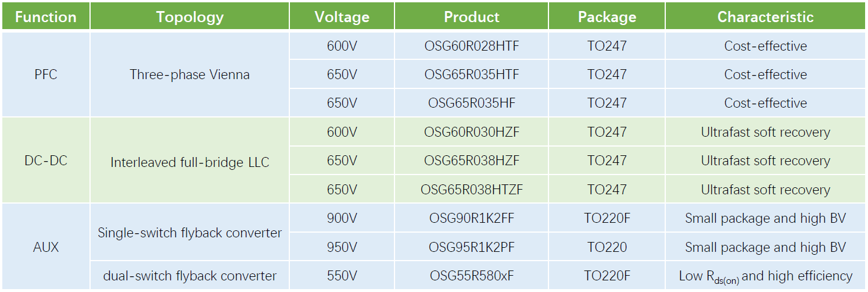Click the Function column header
This screenshot has height=292, width=868.
tap(46, 17)
